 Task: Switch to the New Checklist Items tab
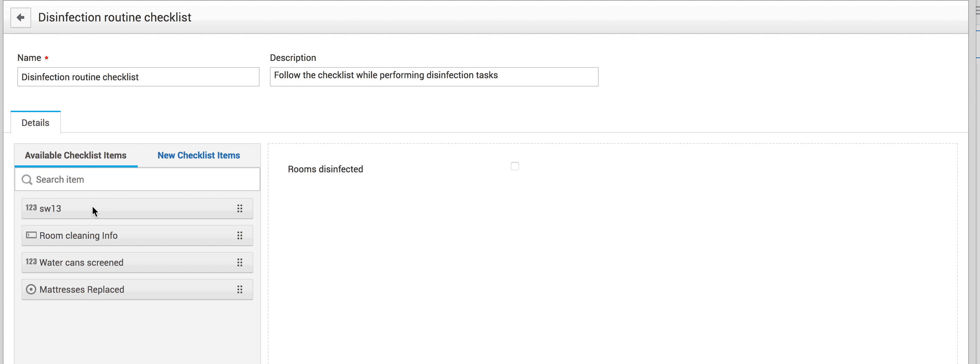click(x=199, y=155)
